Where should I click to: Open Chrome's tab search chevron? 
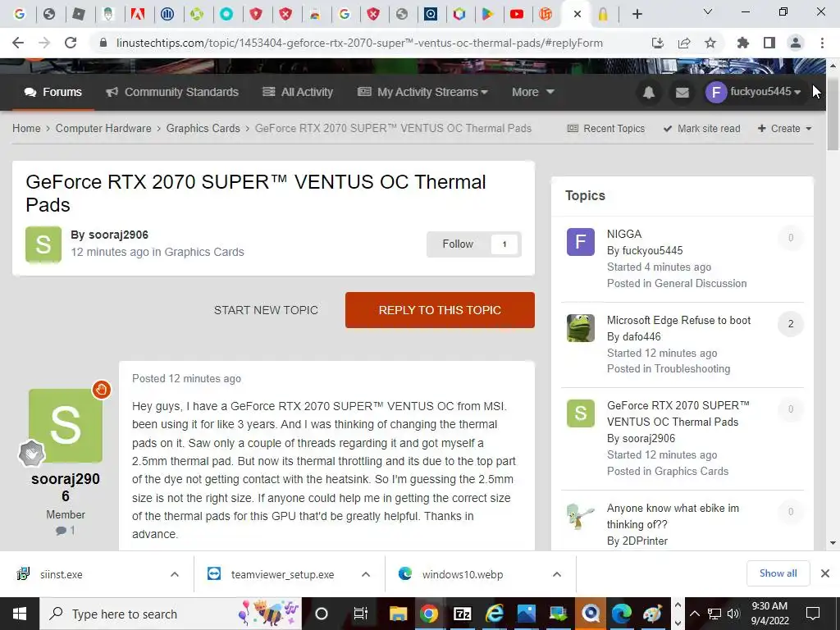[x=708, y=11]
